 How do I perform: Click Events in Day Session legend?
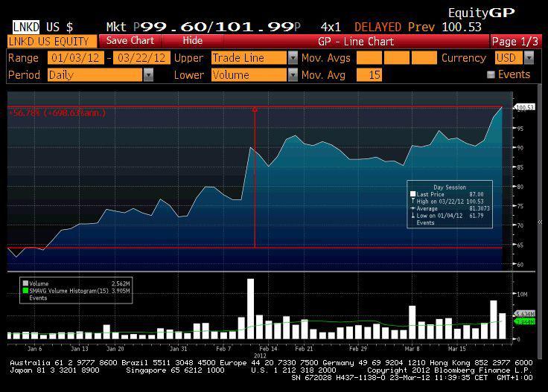[425, 222]
